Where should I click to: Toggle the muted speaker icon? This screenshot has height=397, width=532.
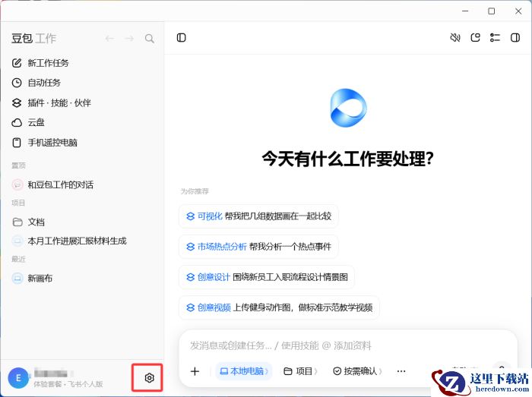tap(455, 38)
